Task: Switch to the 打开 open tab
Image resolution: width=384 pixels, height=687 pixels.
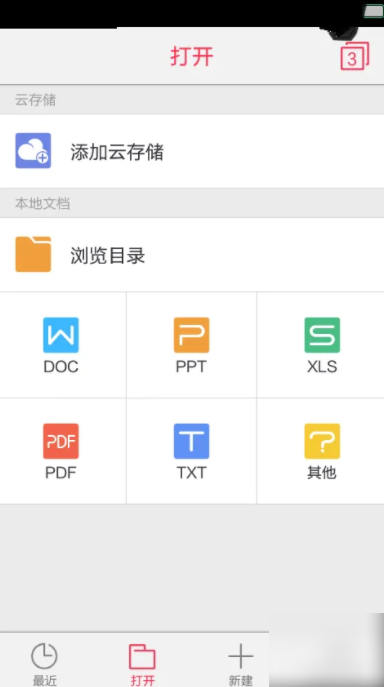Action: click(142, 664)
